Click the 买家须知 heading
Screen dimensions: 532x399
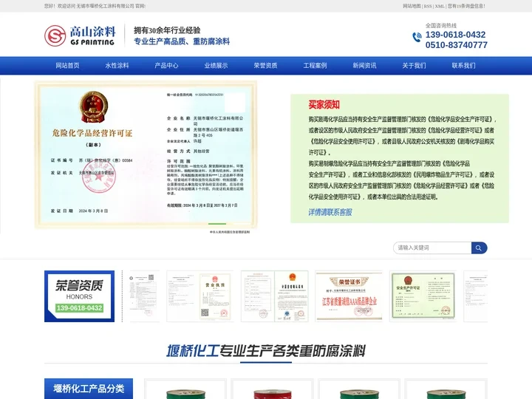(x=324, y=104)
